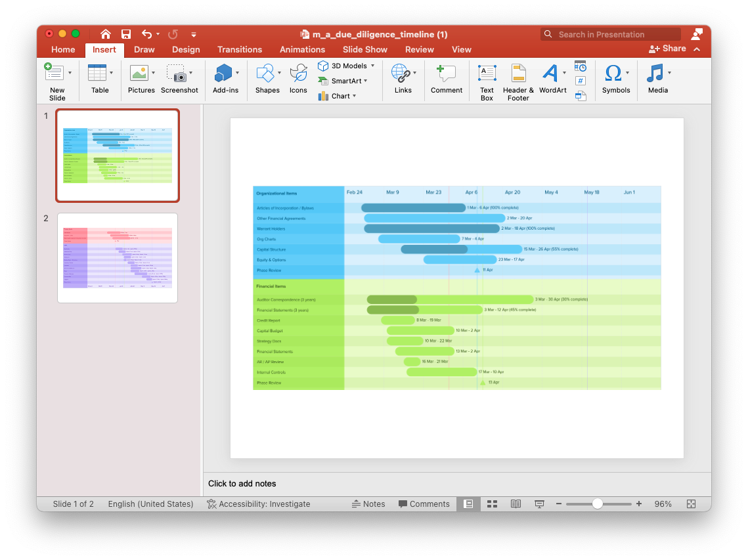Click English (United States) language indicator
Screen dimensions: 748x560
[150, 504]
